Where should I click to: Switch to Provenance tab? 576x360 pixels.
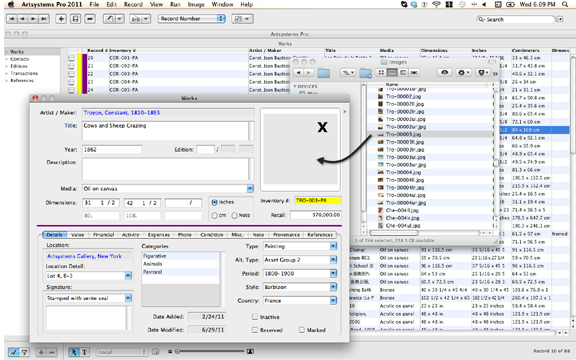286,235
